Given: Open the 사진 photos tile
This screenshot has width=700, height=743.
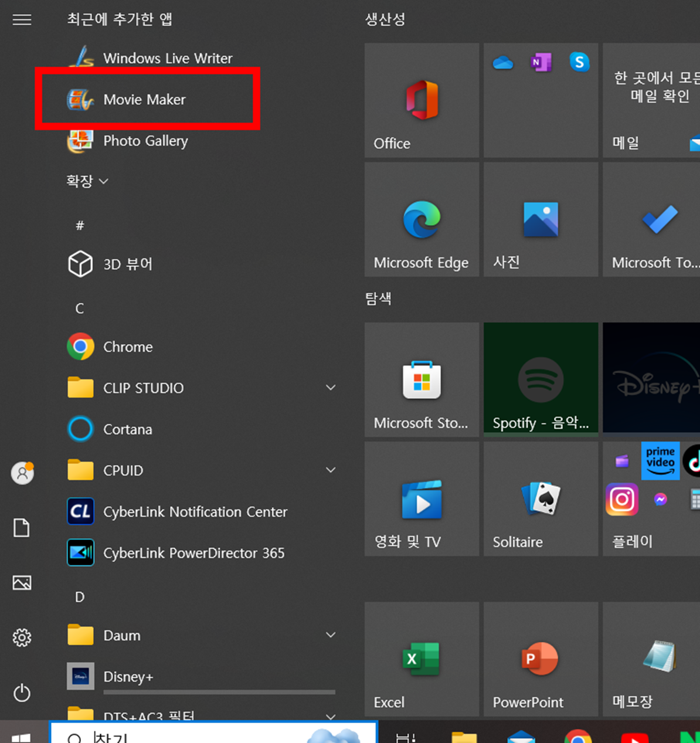Looking at the screenshot, I should click(541, 219).
